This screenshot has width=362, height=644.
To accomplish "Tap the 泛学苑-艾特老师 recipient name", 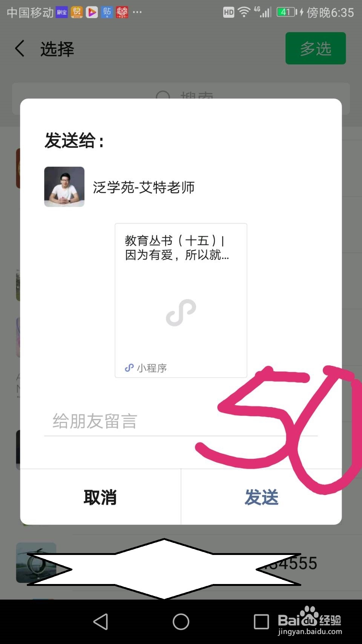I will pyautogui.click(x=144, y=187).
